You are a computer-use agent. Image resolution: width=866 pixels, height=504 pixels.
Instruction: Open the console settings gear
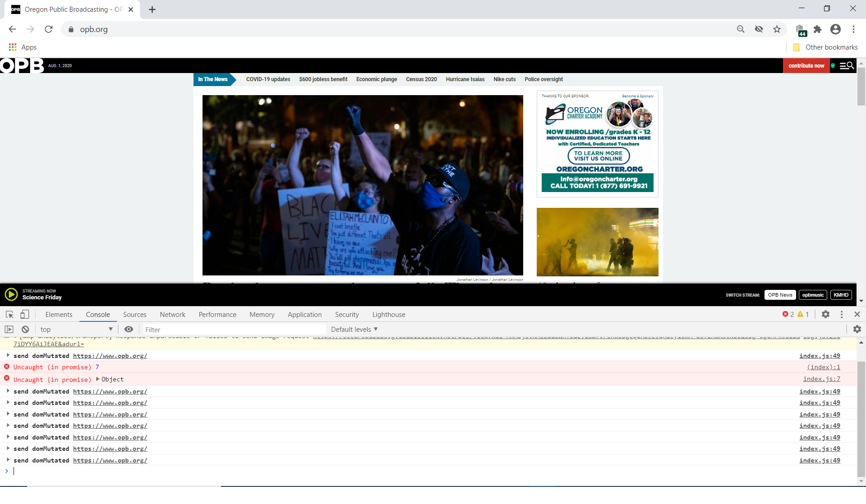coord(857,330)
